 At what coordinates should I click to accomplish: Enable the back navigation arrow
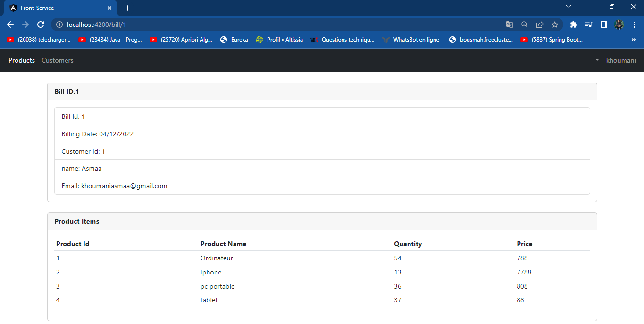[x=10, y=25]
